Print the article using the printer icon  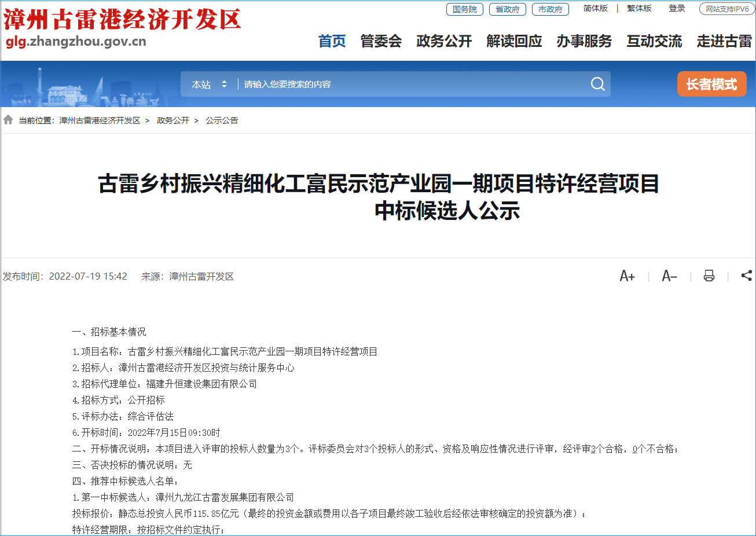pyautogui.click(x=709, y=276)
